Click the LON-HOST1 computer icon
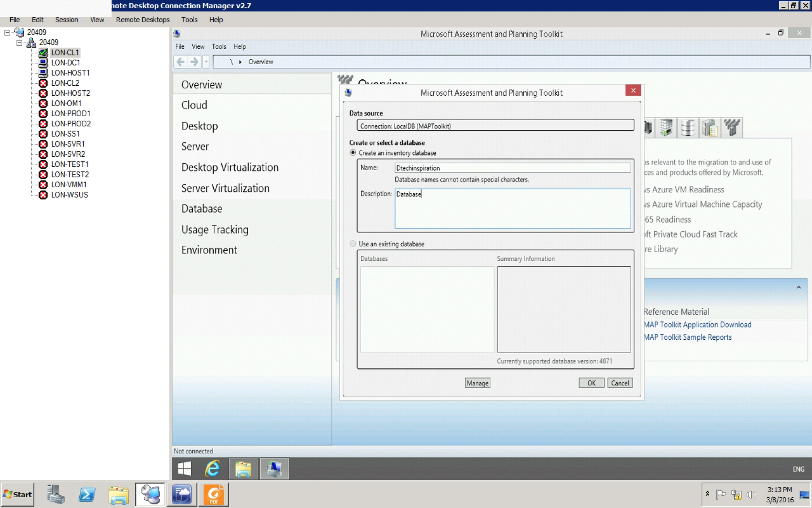This screenshot has width=812, height=508. (43, 73)
